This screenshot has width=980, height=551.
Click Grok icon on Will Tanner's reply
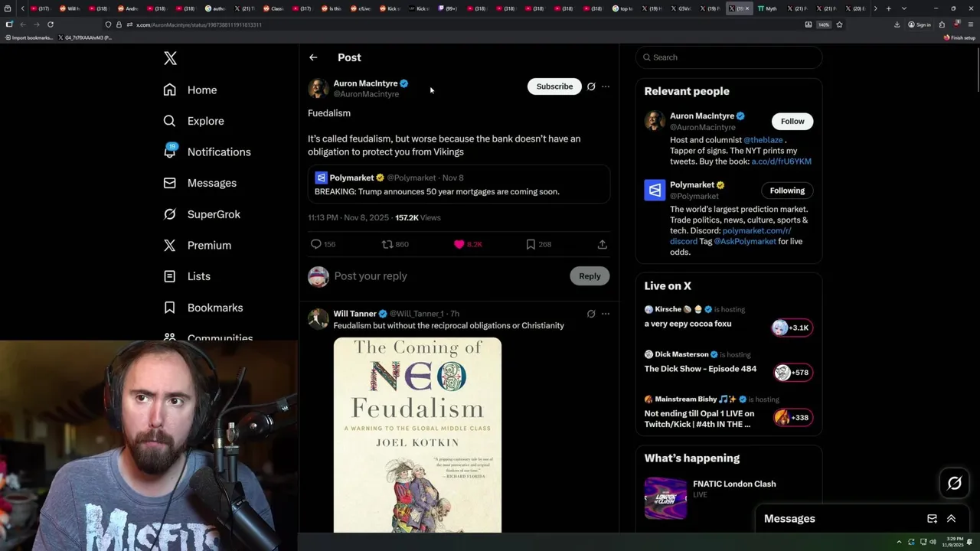591,314
